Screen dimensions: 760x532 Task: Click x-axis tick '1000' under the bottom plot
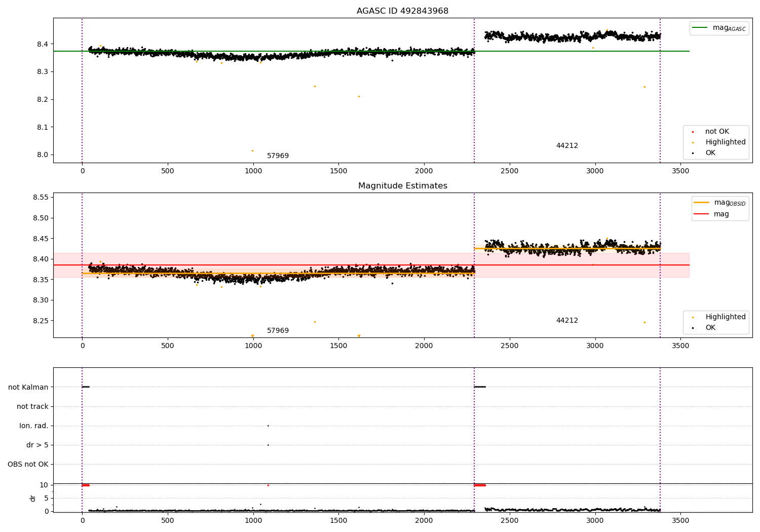coord(253,520)
